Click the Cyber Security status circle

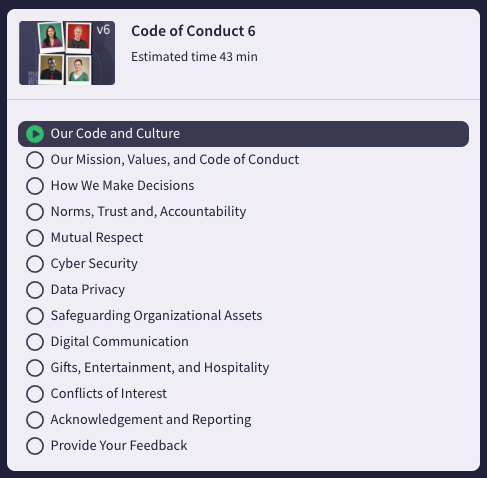[x=35, y=264]
